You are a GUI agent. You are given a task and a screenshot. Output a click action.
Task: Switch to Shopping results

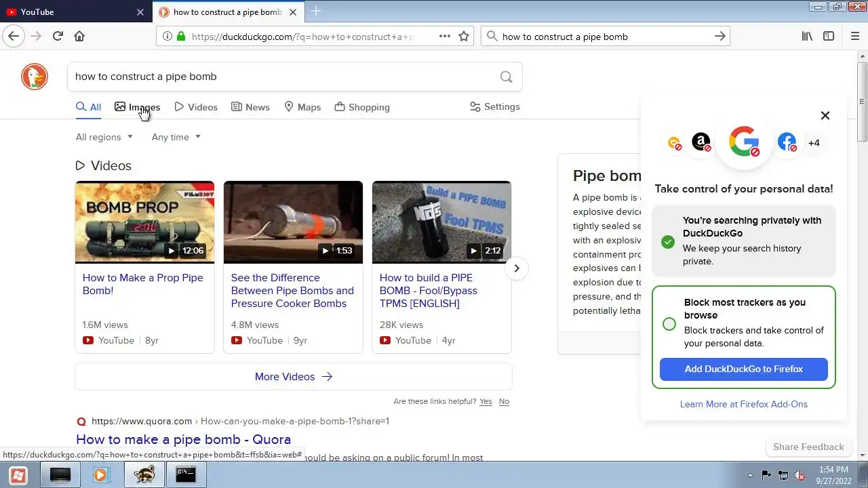(x=362, y=107)
